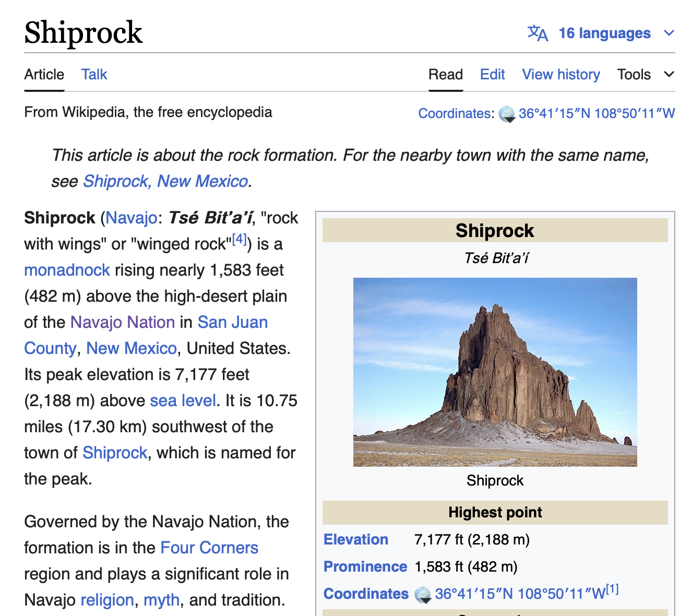Image resolution: width=692 pixels, height=616 pixels.
Task: Open the Shiprock photo thumbnail
Action: click(x=495, y=372)
